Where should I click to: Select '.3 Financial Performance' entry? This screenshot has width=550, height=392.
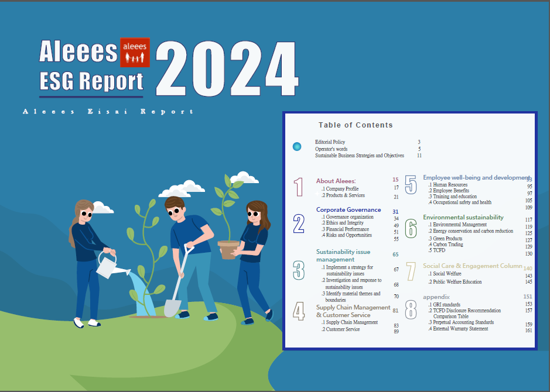pos(346,229)
